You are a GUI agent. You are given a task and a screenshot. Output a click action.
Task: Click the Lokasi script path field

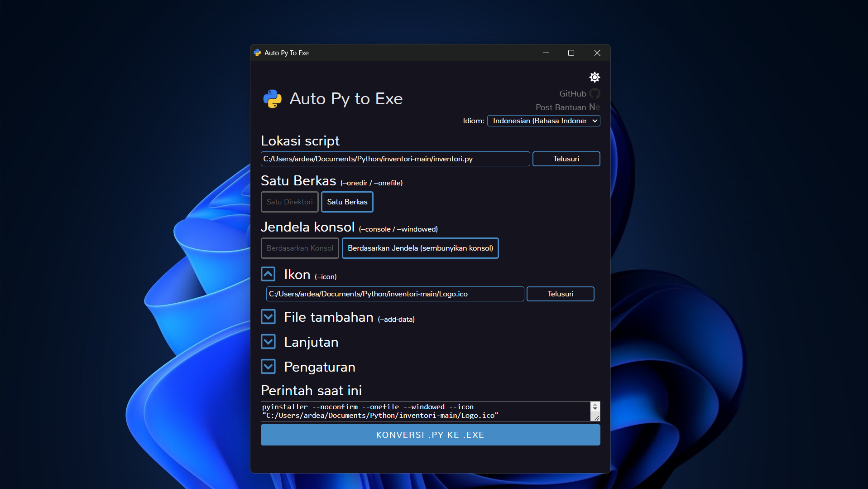[x=395, y=159]
